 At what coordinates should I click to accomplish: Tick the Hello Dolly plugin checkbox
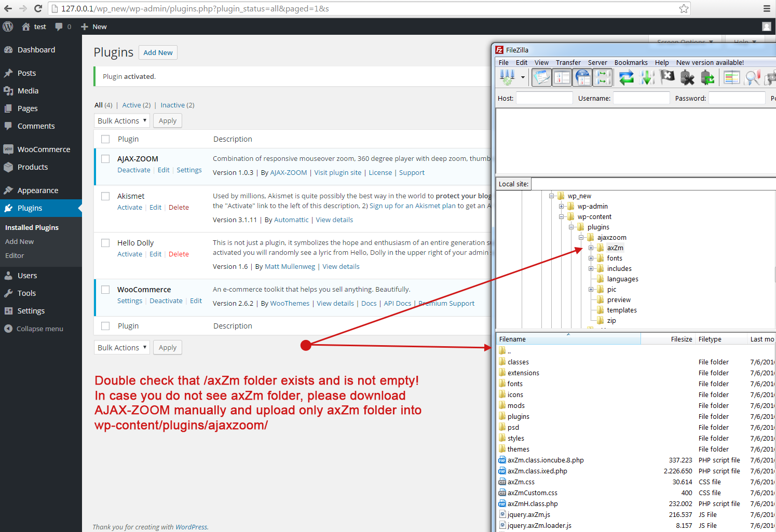click(x=105, y=243)
